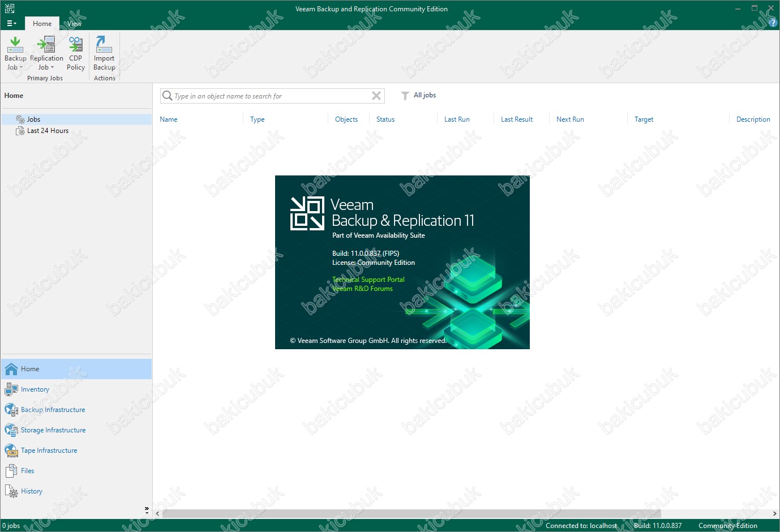Click the Last 24 Hours node icon
The height and width of the screenshot is (532, 780).
(x=20, y=131)
